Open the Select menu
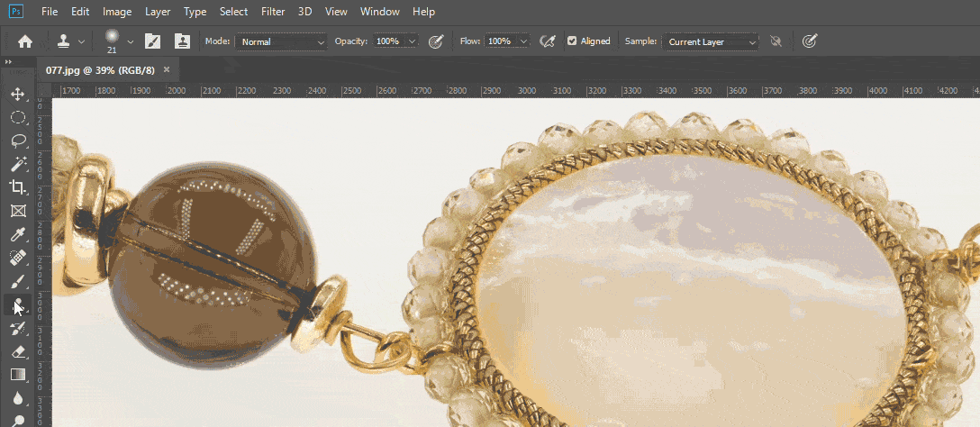The height and width of the screenshot is (427, 980). pyautogui.click(x=234, y=11)
